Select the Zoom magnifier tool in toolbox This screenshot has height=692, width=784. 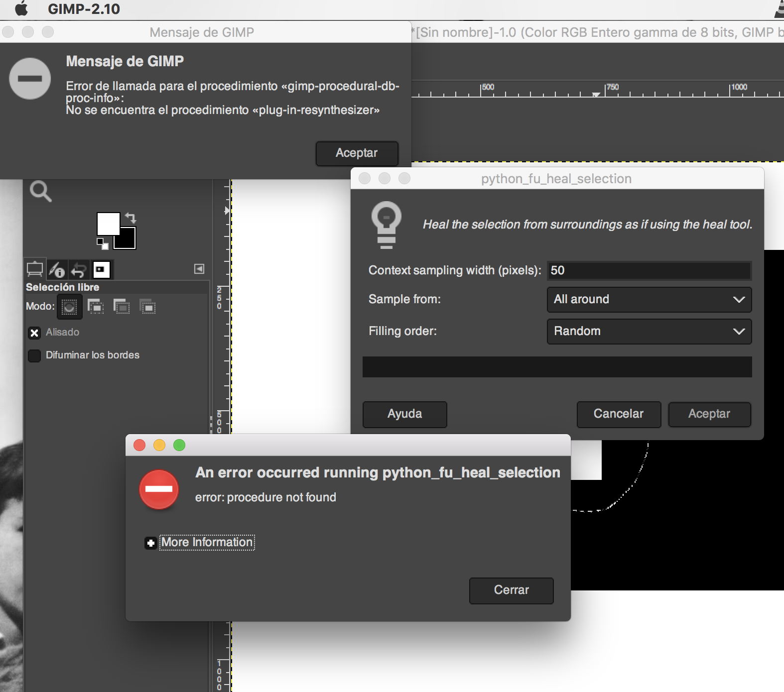(x=40, y=191)
